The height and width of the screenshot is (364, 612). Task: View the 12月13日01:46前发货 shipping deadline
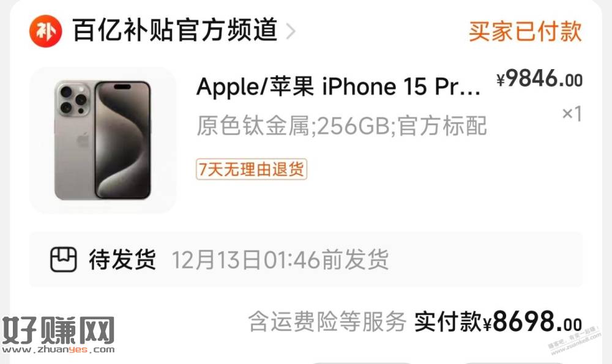click(280, 259)
